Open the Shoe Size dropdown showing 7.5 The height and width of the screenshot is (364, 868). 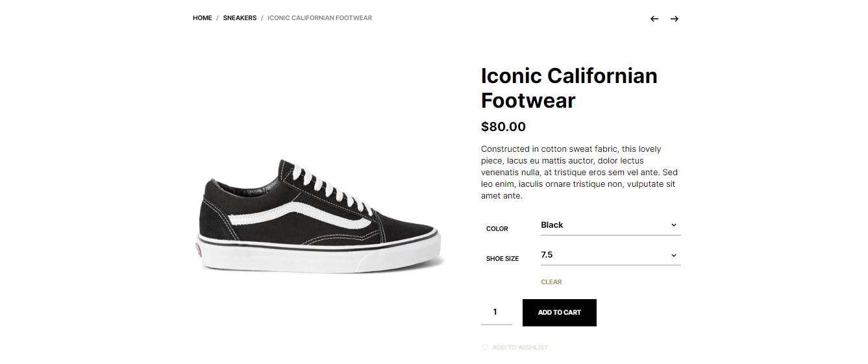pyautogui.click(x=610, y=255)
